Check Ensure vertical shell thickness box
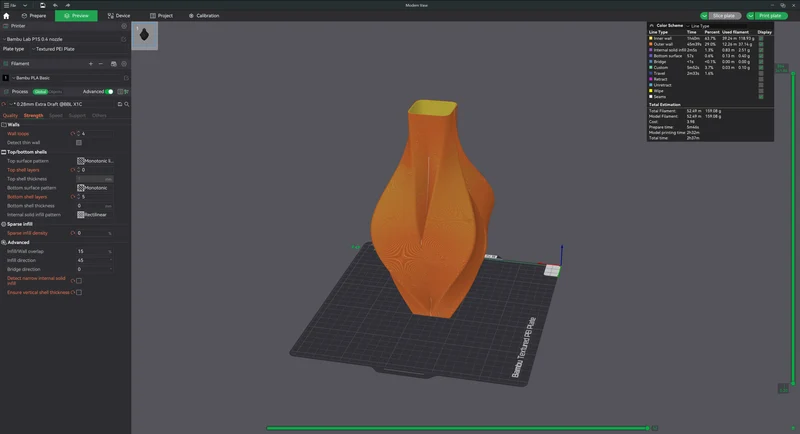800x434 pixels. point(79,293)
